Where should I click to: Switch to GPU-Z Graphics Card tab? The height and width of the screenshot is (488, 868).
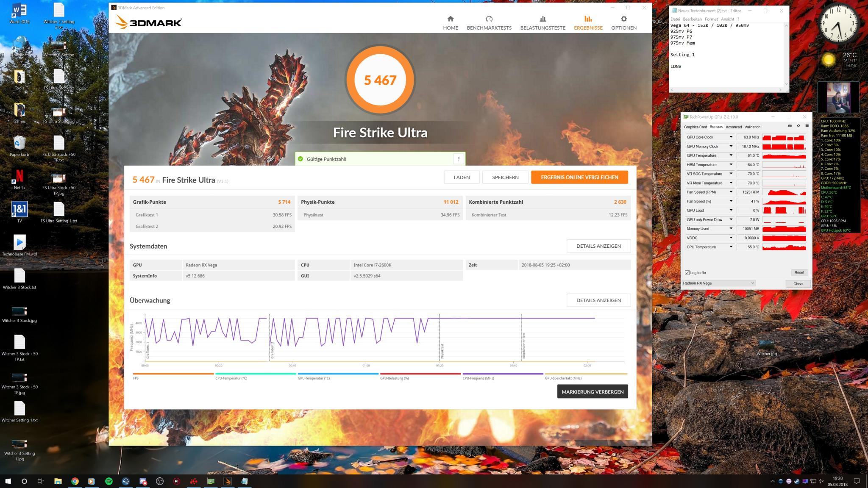(x=695, y=127)
